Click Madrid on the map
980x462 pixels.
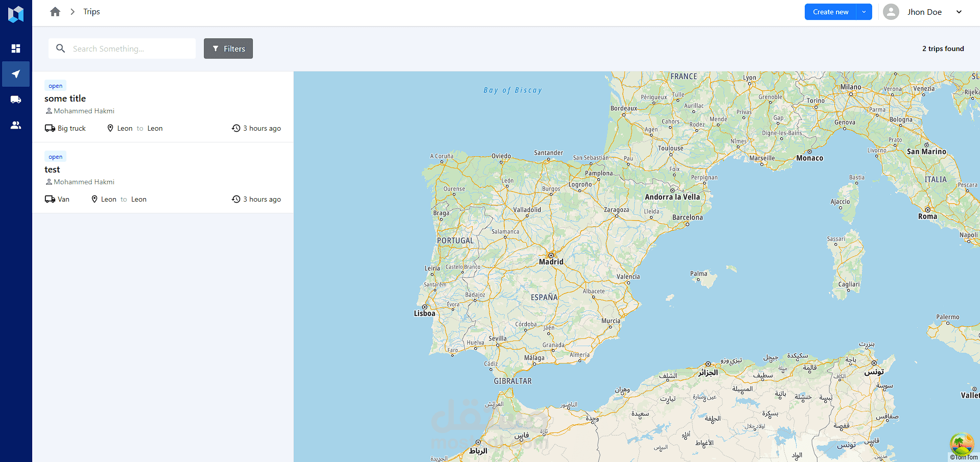(551, 261)
